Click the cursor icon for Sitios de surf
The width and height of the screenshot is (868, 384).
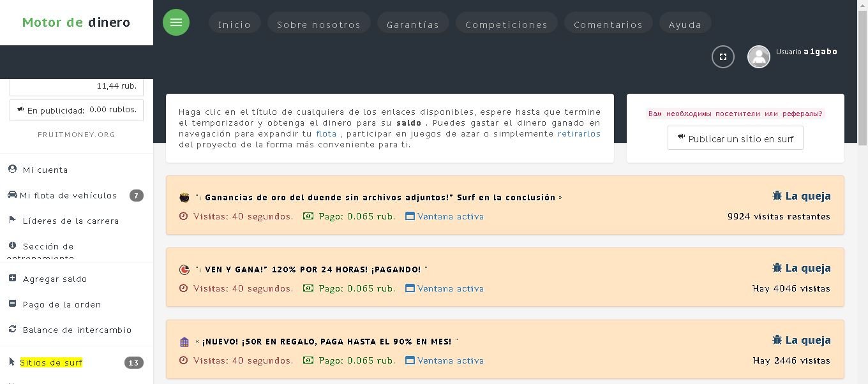tap(12, 362)
